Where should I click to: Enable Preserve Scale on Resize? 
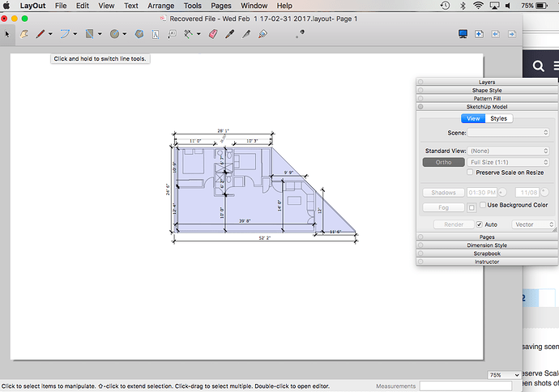click(471, 173)
